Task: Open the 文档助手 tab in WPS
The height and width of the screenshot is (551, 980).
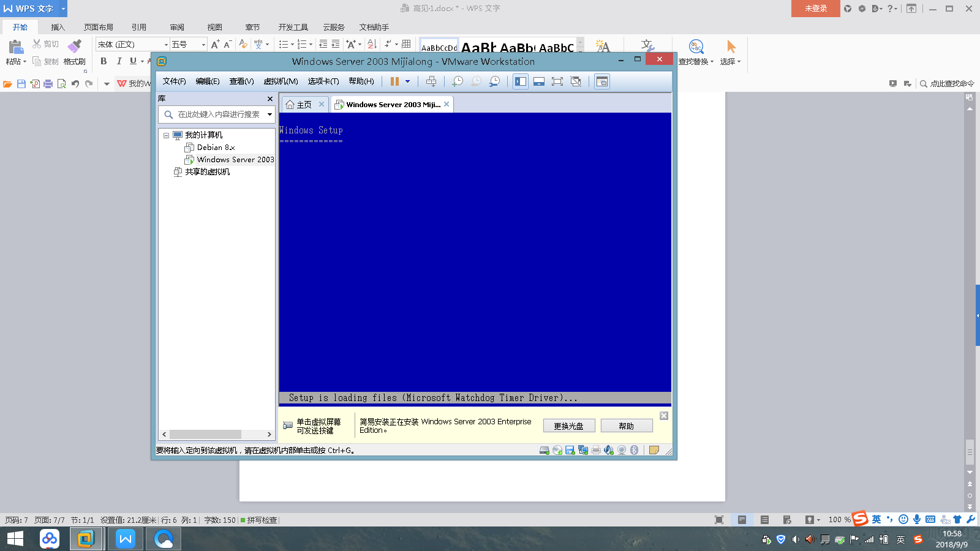Action: tap(374, 27)
